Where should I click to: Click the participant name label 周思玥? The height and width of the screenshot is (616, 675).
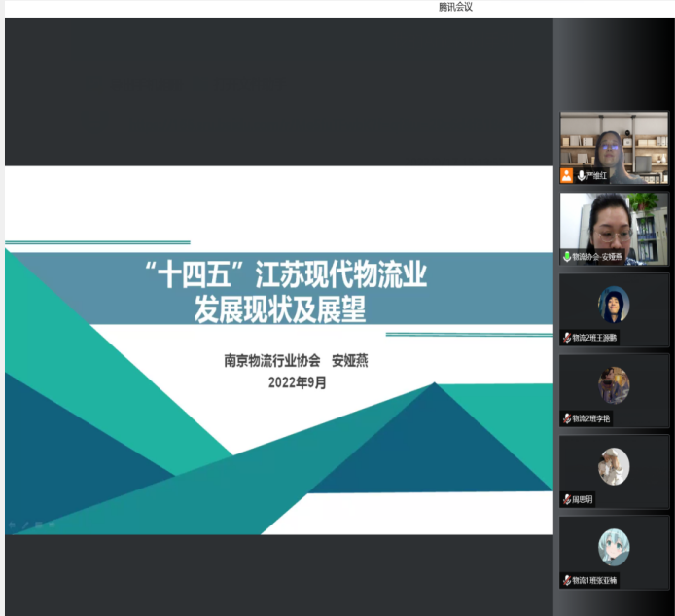tap(583, 499)
